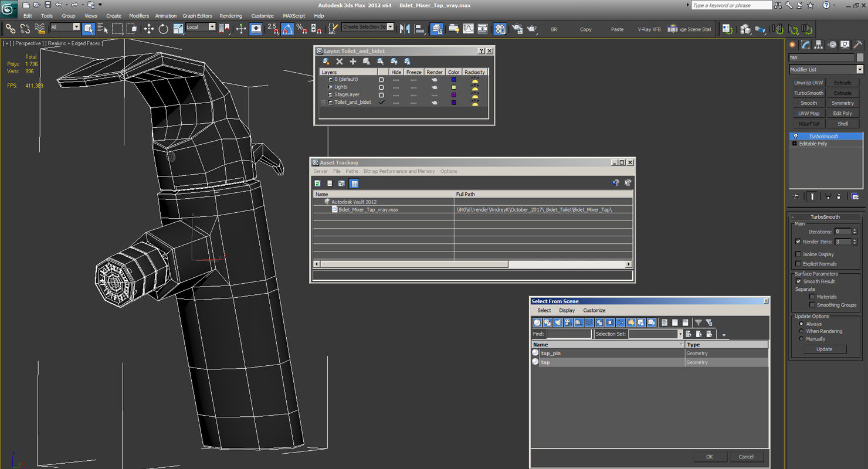Toggle Display Geometry filter in Select From Scene
This screenshot has height=469, width=868.
537,322
